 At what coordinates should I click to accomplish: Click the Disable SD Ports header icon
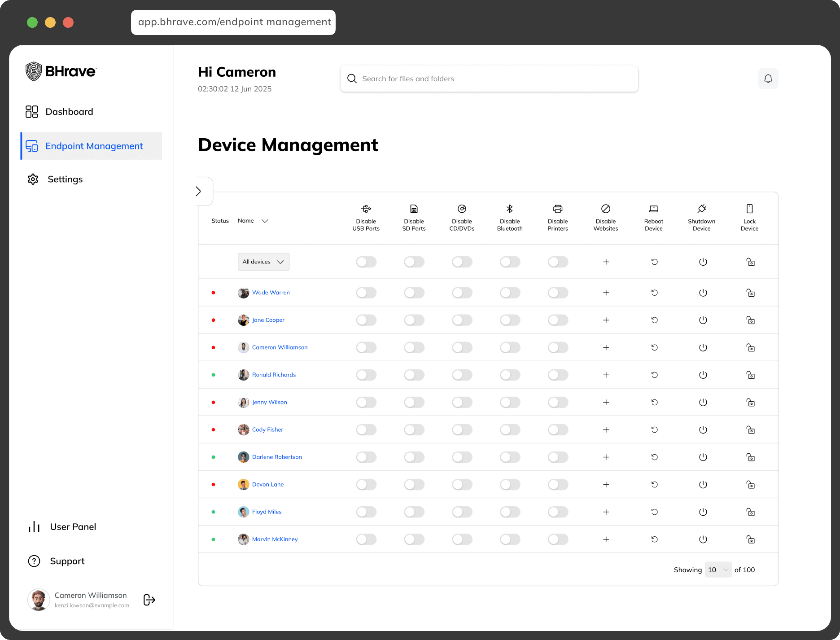tap(414, 209)
